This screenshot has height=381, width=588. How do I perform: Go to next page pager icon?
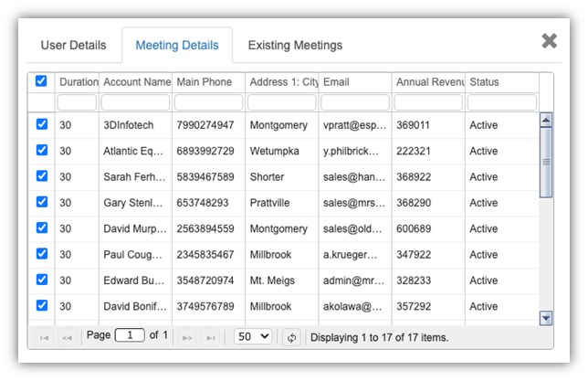(x=187, y=337)
